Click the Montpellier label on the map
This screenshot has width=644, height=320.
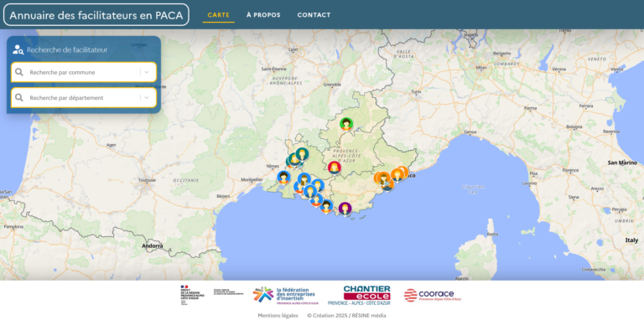[252, 180]
